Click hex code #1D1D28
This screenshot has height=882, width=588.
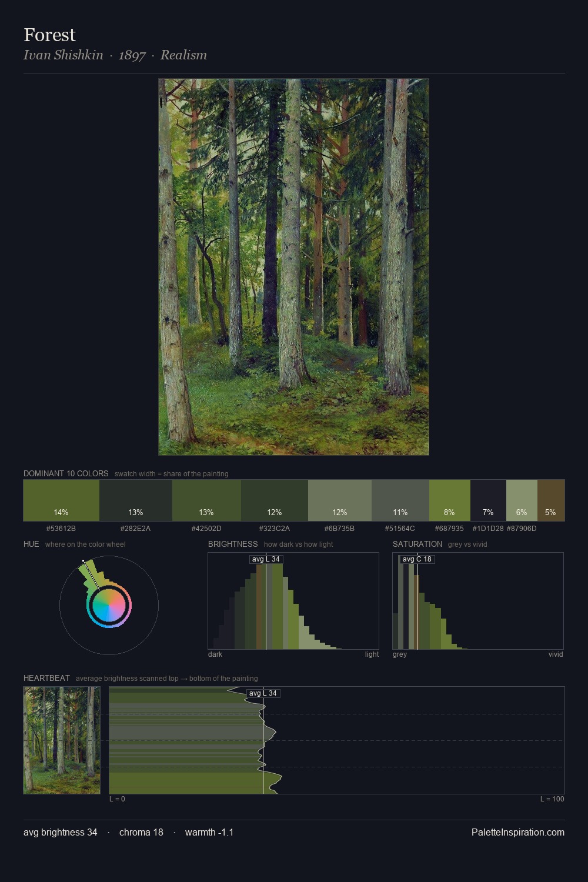[x=488, y=529]
